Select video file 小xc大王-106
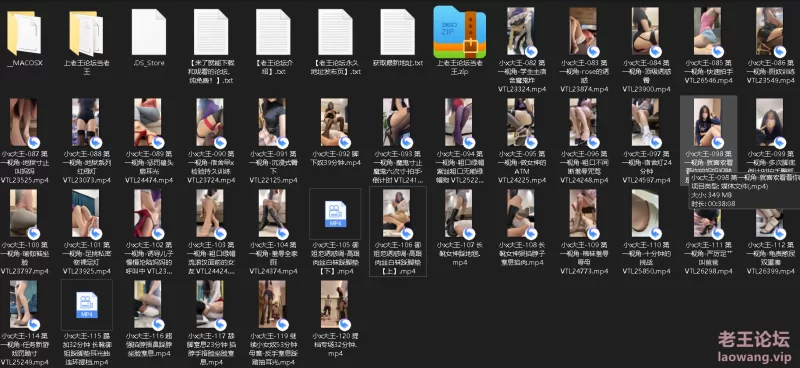The height and width of the screenshot is (368, 800). point(397,214)
